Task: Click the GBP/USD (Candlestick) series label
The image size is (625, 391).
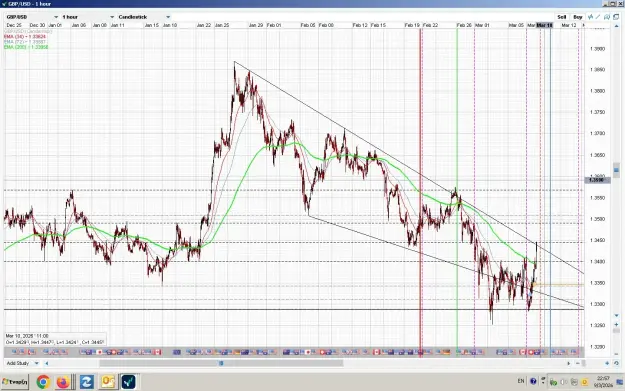Action: (28, 31)
